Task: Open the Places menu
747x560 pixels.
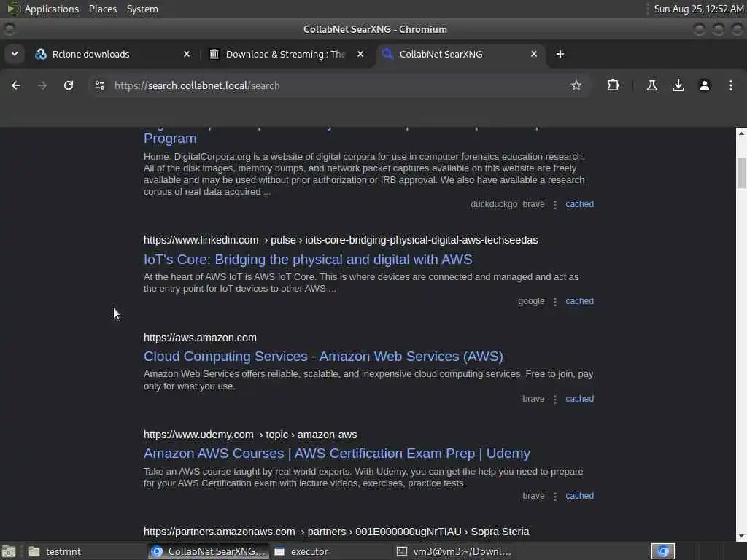Action: pyautogui.click(x=102, y=9)
